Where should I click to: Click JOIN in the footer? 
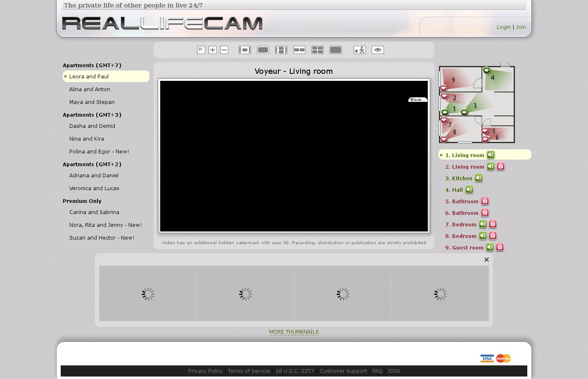click(394, 371)
